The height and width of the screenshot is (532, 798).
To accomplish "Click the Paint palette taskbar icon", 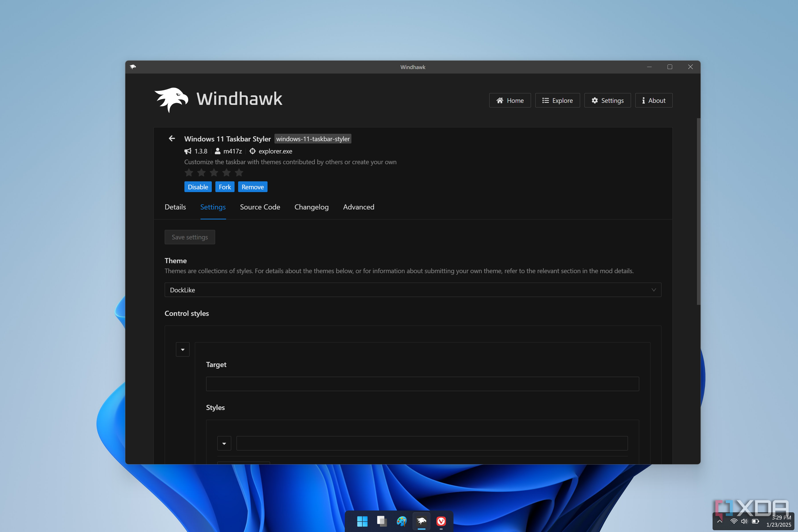I will pyautogui.click(x=401, y=521).
